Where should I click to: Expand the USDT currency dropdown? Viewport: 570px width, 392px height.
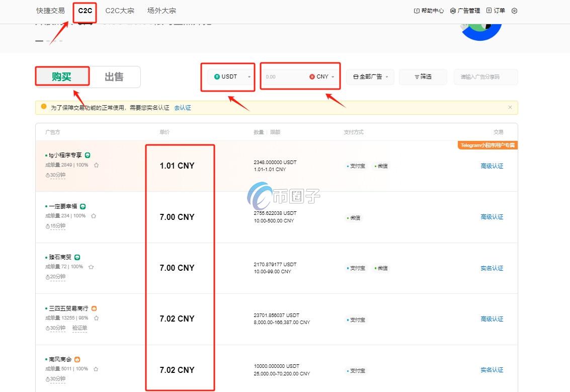click(x=249, y=76)
